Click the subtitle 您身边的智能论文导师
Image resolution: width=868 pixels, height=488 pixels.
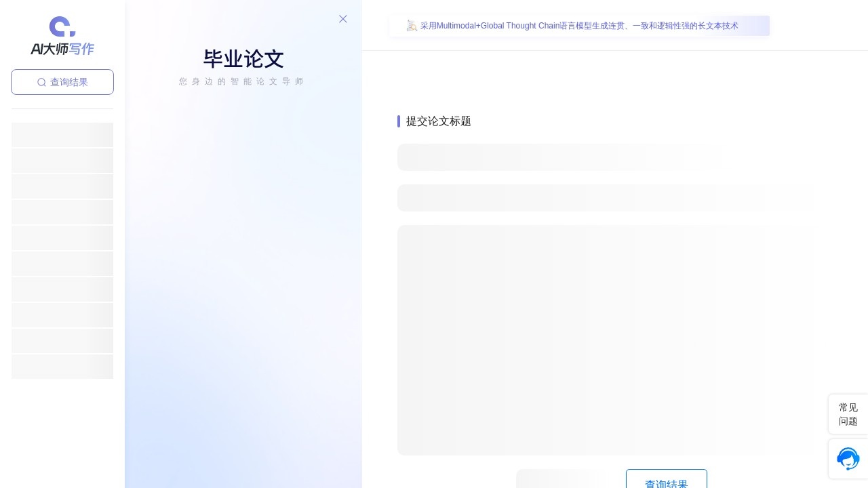click(243, 81)
